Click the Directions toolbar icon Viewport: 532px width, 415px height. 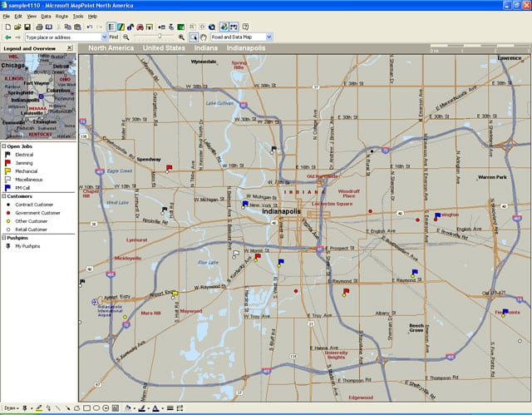click(150, 27)
